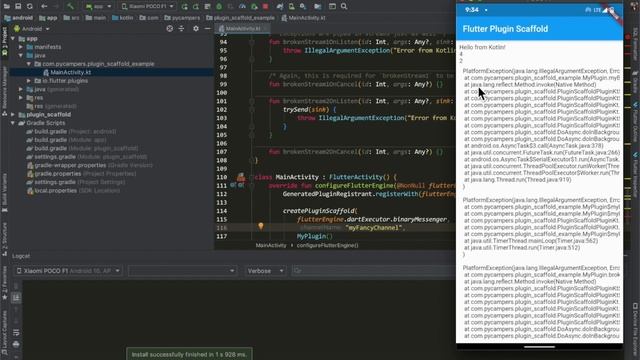Navigate back with the left arrow icon
The width and height of the screenshot is (640, 360).
[44, 6]
